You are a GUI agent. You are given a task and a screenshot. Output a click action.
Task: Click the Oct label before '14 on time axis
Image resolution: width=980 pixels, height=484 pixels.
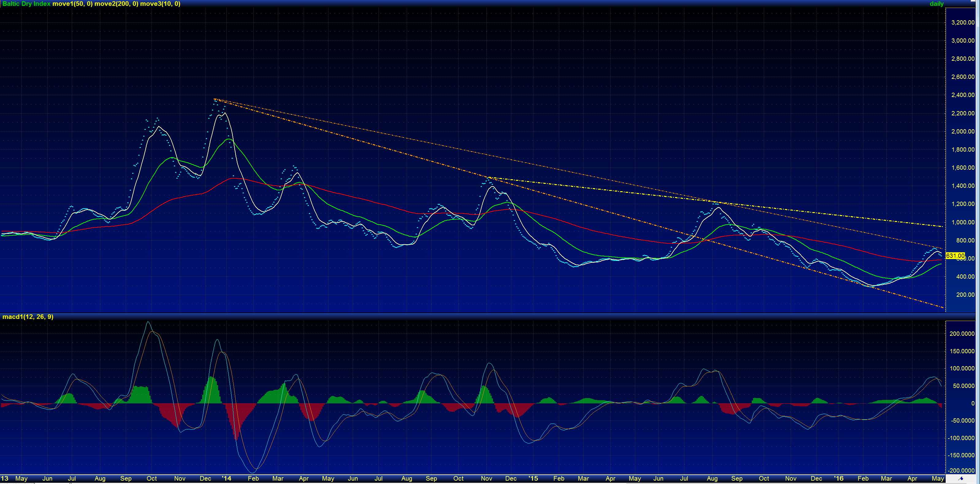point(152,478)
